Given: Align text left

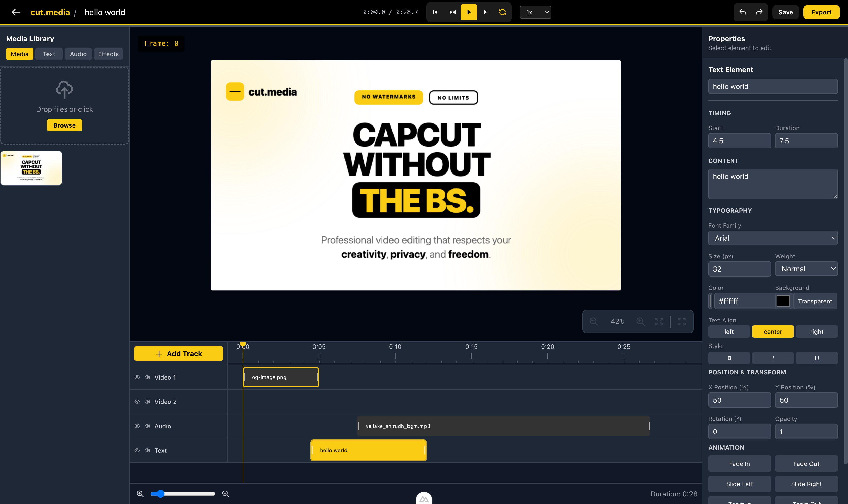Looking at the screenshot, I should [729, 332].
